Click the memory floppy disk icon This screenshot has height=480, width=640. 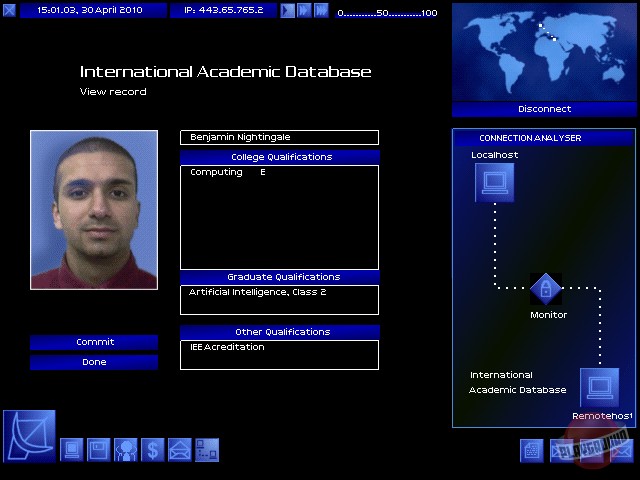point(99,450)
